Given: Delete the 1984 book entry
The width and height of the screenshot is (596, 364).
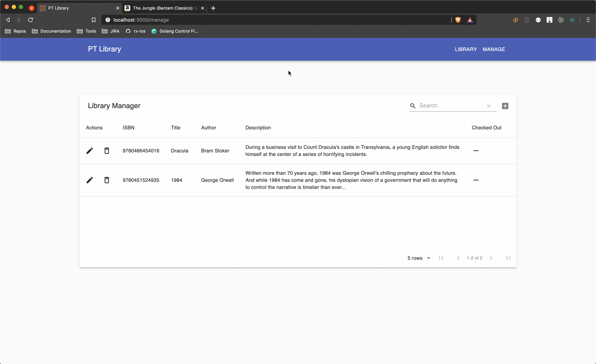Looking at the screenshot, I should [107, 180].
